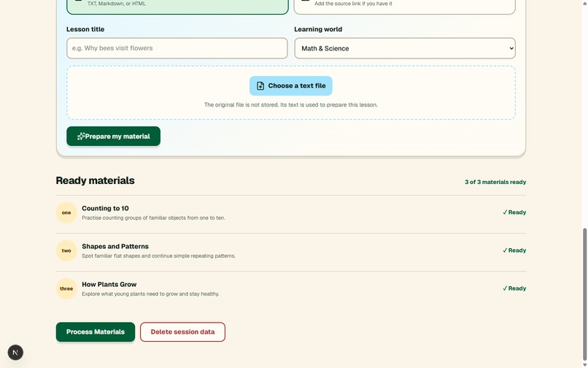Screen dimensions: 588x368
Task: Click the 'Spot familiar flat shapes' description
Action: (158, 256)
